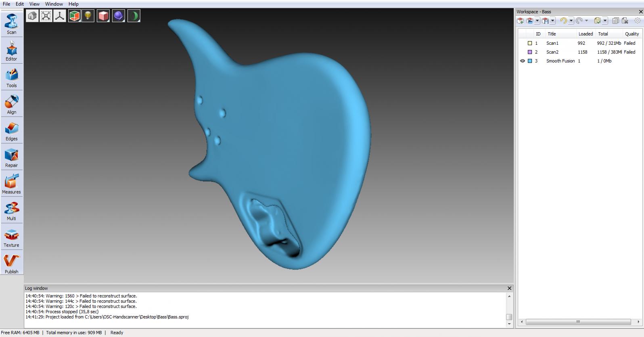Screen dimensions: 644x337
Task: Sort by the Title column header
Action: [x=560, y=34]
